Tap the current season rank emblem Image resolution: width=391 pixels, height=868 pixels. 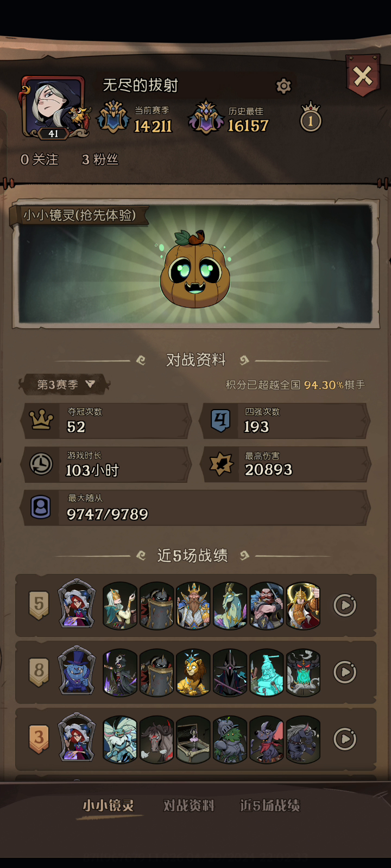click(113, 117)
